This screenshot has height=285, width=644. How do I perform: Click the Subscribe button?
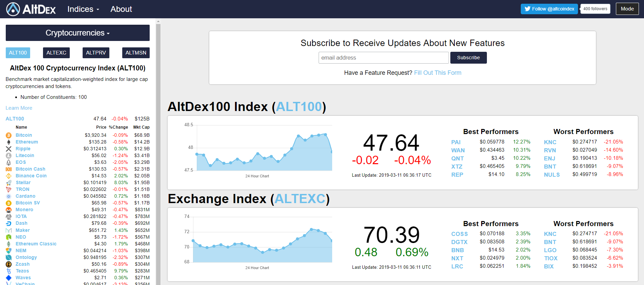[x=468, y=58]
